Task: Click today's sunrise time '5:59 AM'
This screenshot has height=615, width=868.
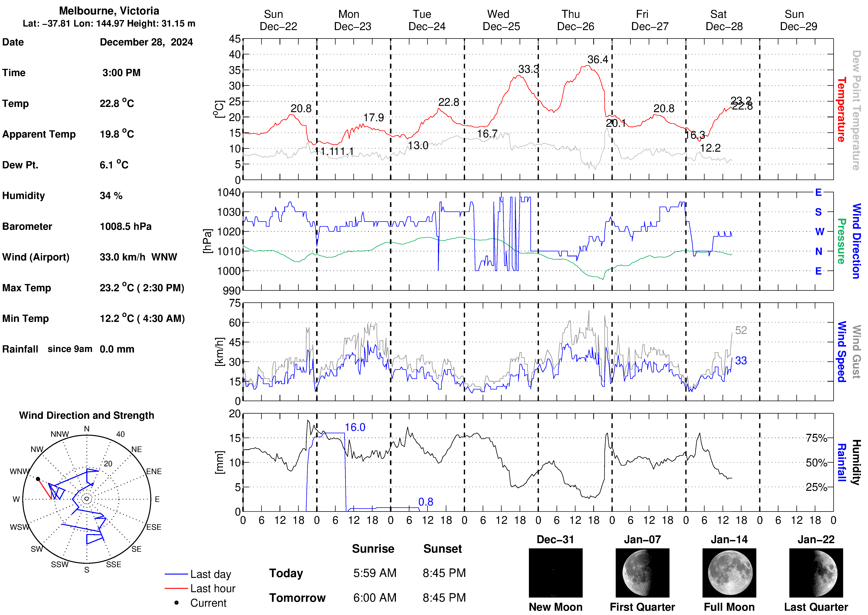Action: 375,573
